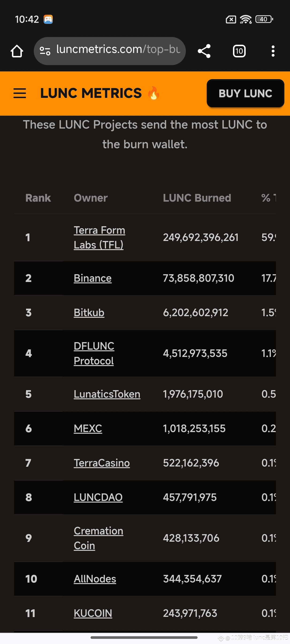
Task: Click the BUY LUNC button
Action: [x=245, y=93]
